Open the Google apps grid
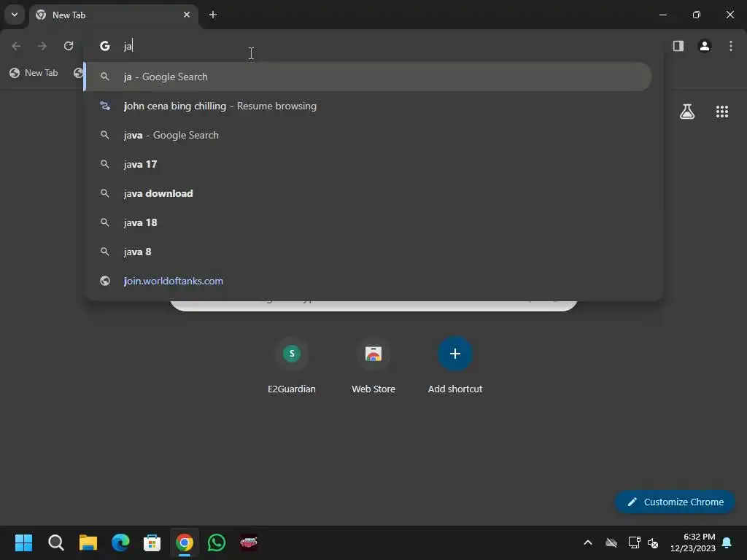The image size is (747, 560). pos(722,112)
